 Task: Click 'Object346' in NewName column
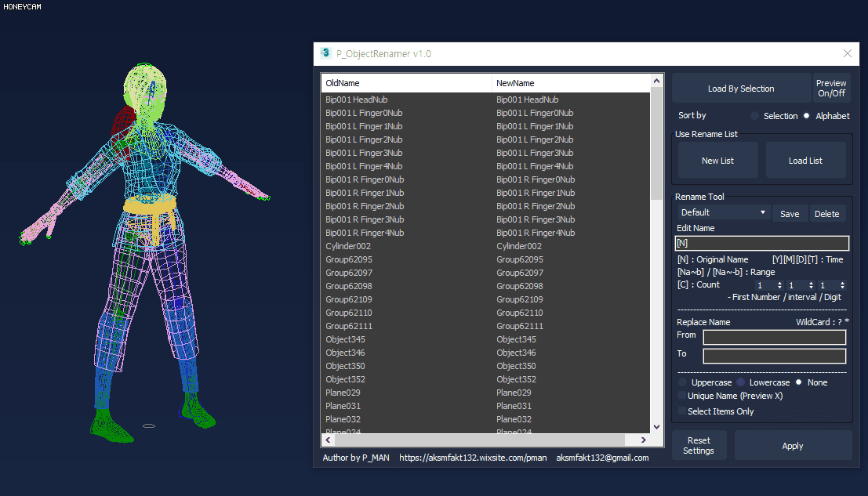tap(516, 353)
